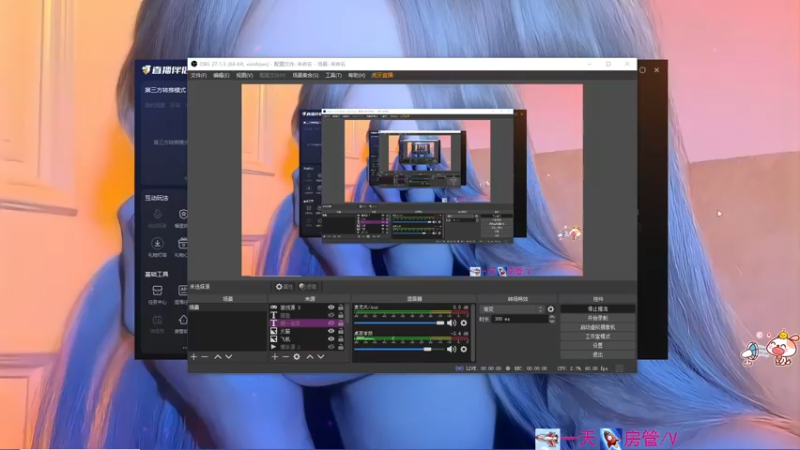Hide the 火箭 image source
The width and height of the screenshot is (800, 450).
point(331,331)
